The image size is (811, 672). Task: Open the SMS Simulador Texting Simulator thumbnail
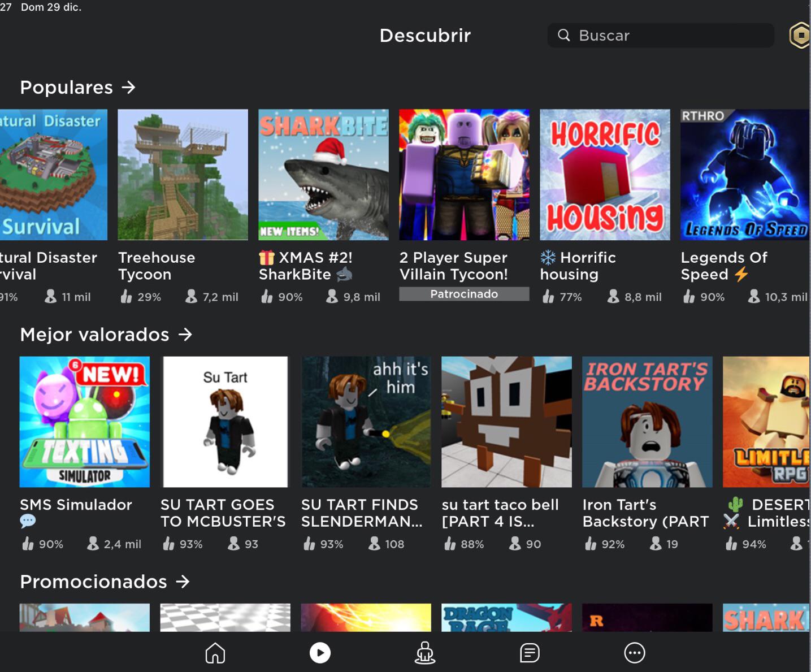85,422
